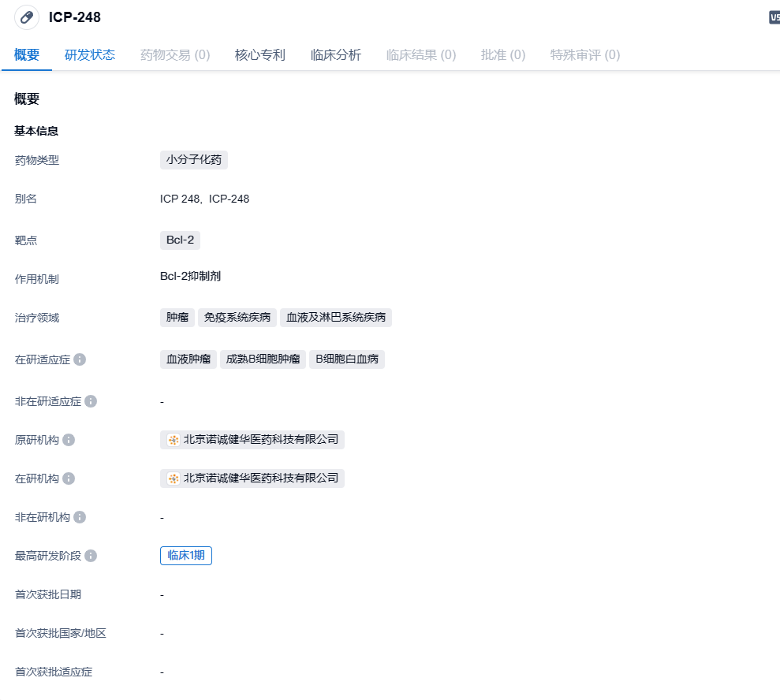
Task: Click info icon next to 原研机构
Action: point(69,440)
